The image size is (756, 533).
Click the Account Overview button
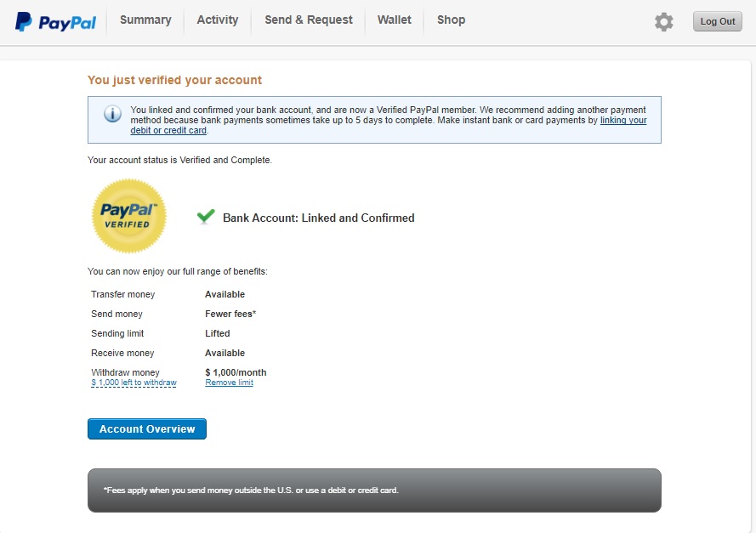[x=147, y=429]
